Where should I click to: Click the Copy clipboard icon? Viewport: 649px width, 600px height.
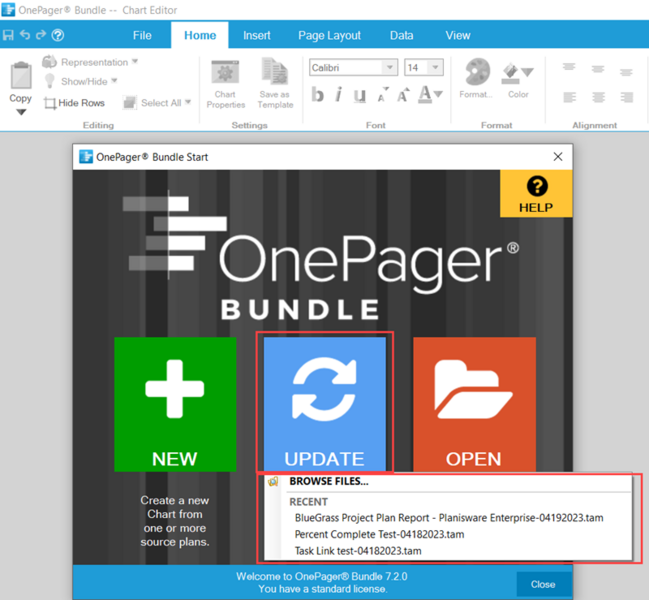[x=21, y=75]
